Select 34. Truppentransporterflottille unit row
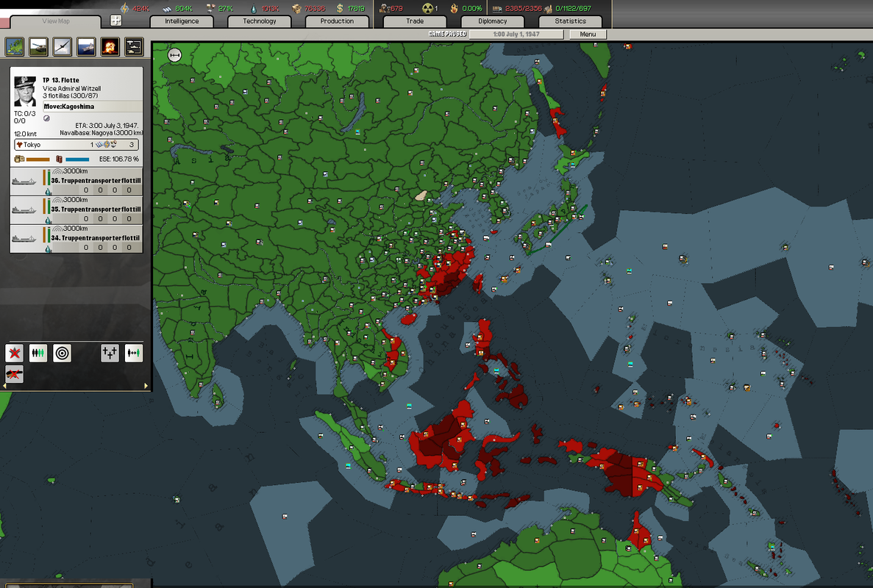 [x=76, y=239]
